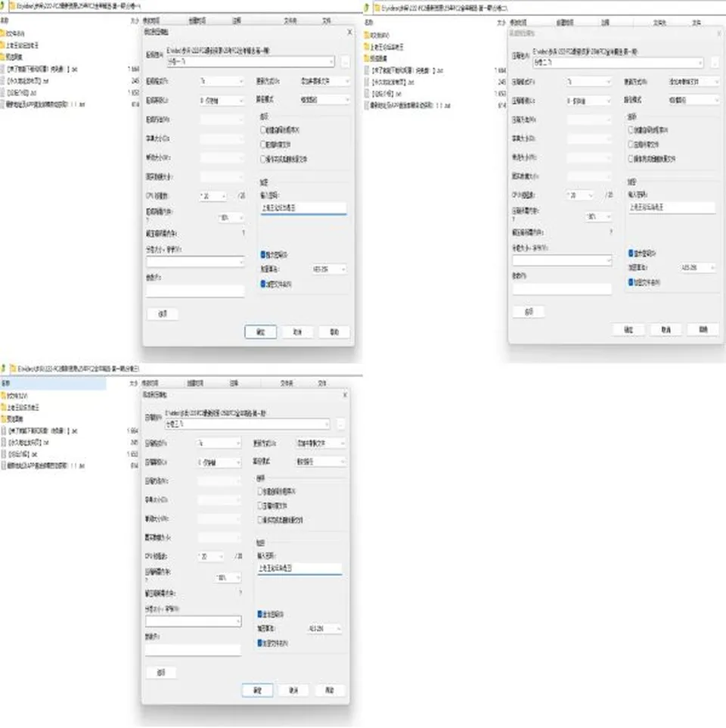Toggle the 加密文件名 checkbox in 分卷二 dialog

tap(631, 282)
